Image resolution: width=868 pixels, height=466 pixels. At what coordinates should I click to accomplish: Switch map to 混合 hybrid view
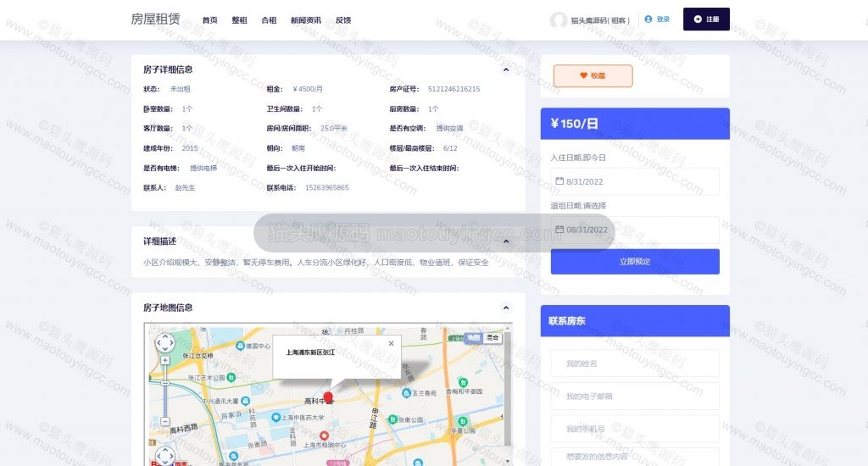point(492,337)
